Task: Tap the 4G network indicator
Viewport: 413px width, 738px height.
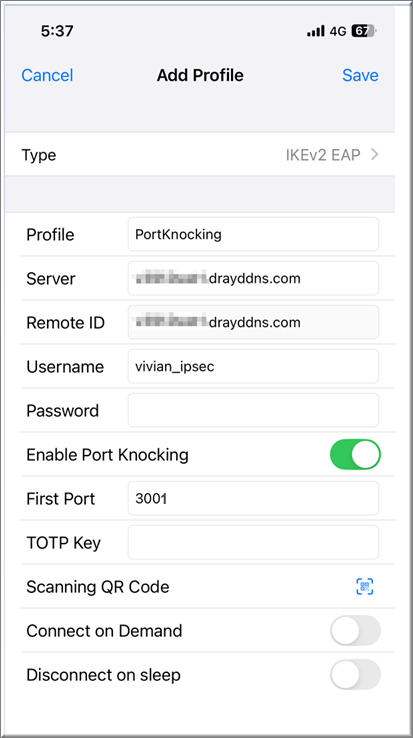Action: [338, 32]
